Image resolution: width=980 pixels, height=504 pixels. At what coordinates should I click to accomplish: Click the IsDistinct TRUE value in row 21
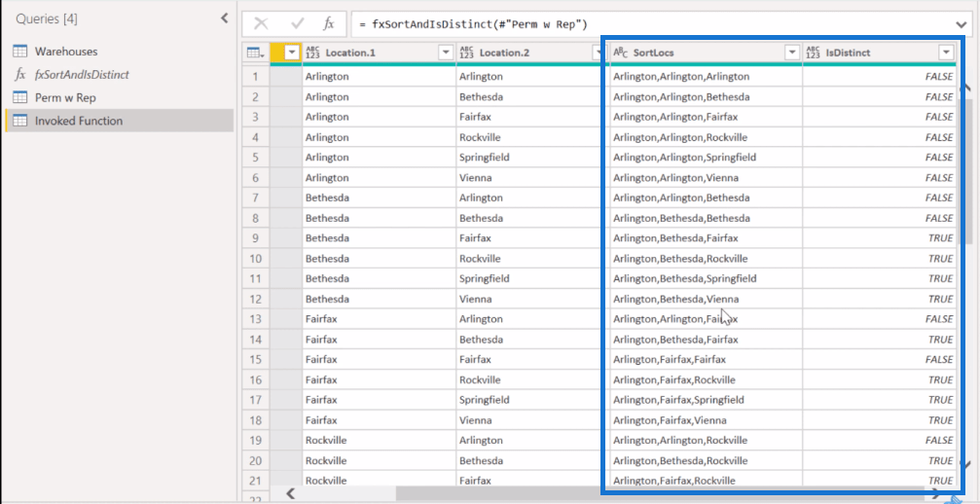pyautogui.click(x=940, y=481)
